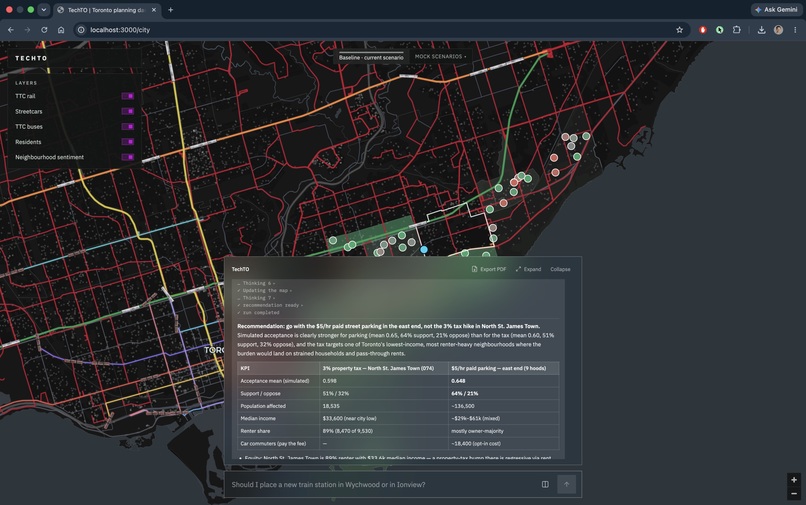Click the 'run completed' status line
806x505 pixels.
(x=259, y=312)
